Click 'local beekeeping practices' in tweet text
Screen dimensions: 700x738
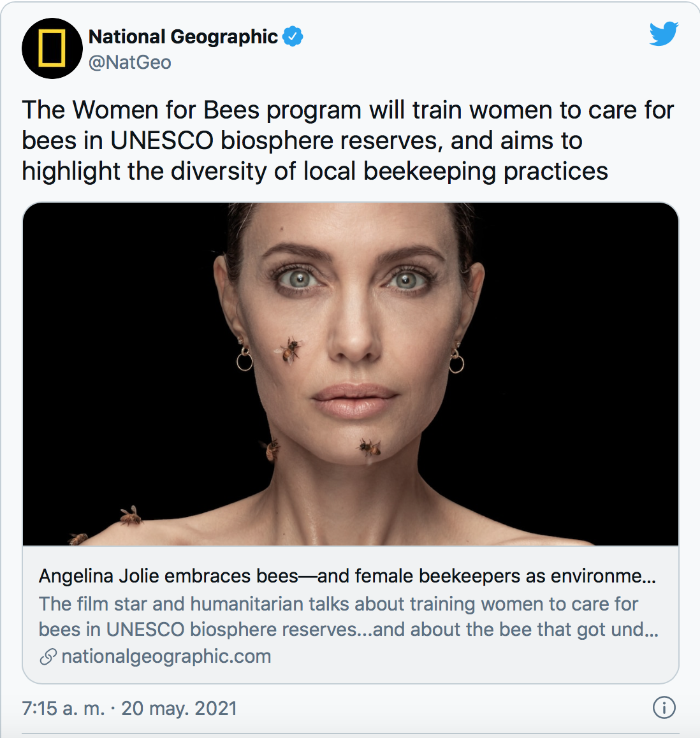point(456,171)
